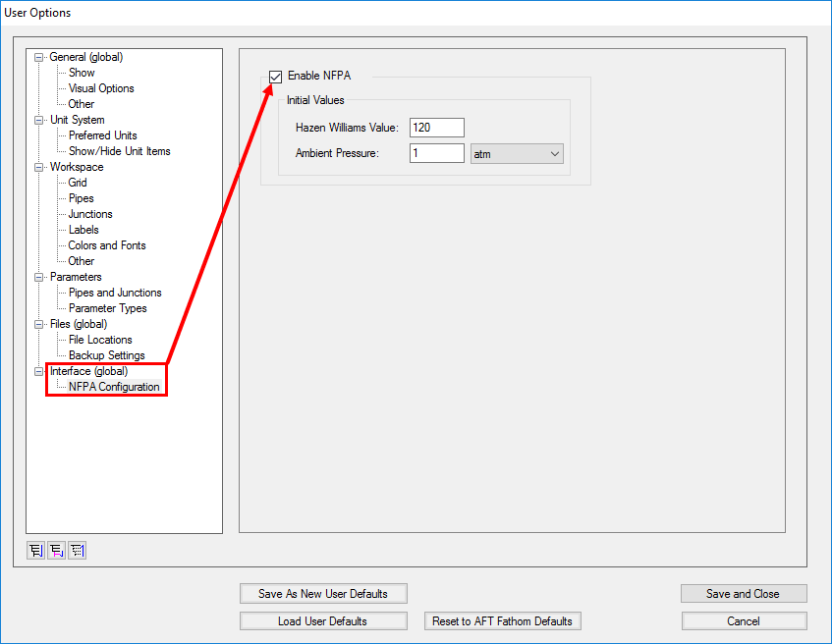Click the middle tree icon with pink line
The image size is (832, 644).
coord(56,551)
